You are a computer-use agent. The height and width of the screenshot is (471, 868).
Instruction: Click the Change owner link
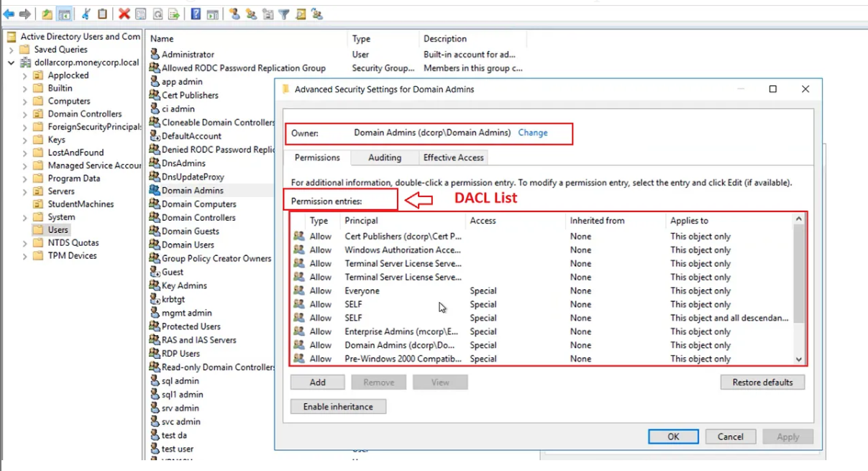click(533, 133)
